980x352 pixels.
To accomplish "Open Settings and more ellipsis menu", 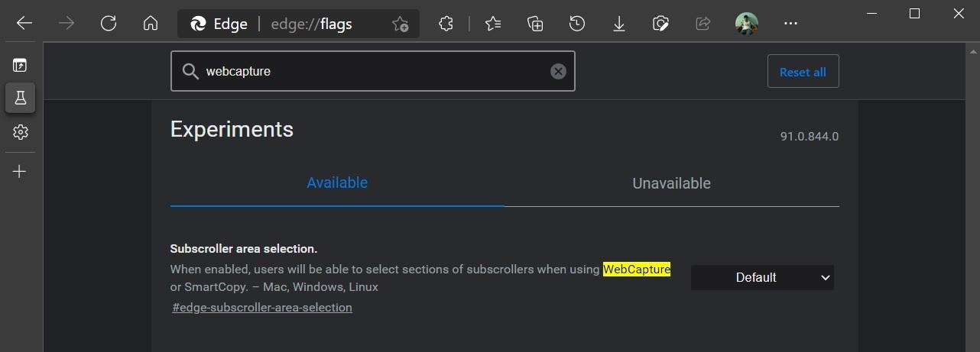I will tap(790, 24).
